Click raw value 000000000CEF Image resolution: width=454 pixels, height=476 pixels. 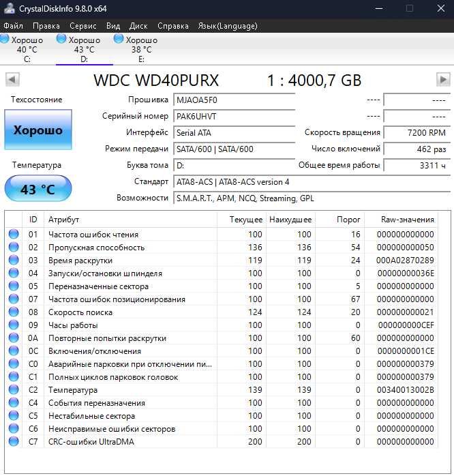(x=406, y=325)
